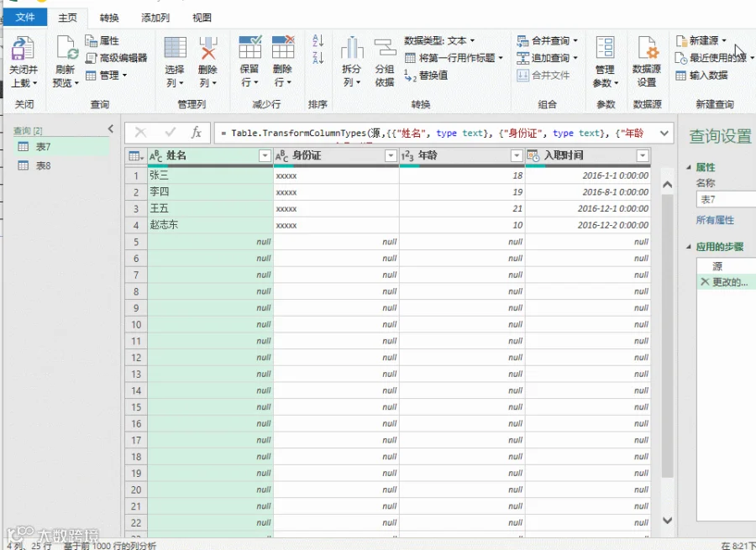Click the 所有属性 link
This screenshot has width=756, height=550.
pos(715,220)
